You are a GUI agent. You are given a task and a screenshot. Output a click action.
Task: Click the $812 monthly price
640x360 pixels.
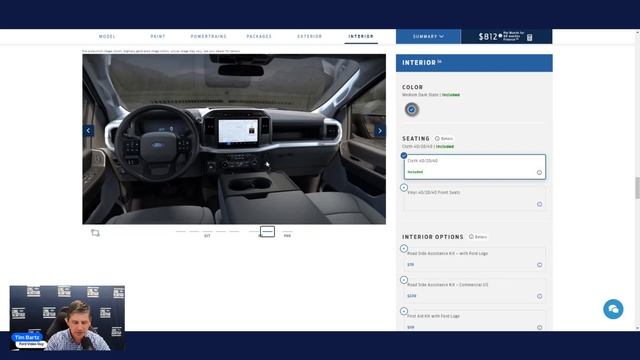tap(488, 37)
